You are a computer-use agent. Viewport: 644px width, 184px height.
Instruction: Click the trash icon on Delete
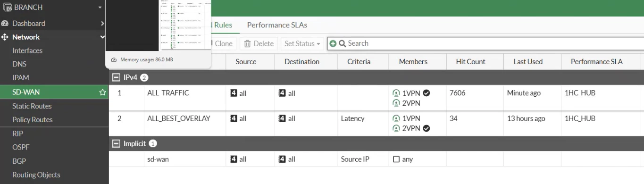tap(247, 43)
